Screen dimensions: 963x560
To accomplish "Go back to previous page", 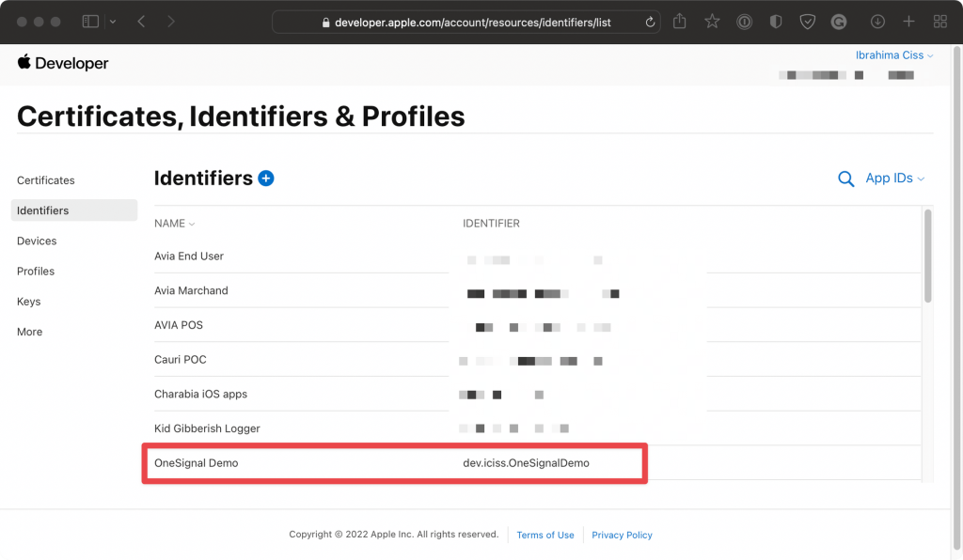I will (x=141, y=22).
